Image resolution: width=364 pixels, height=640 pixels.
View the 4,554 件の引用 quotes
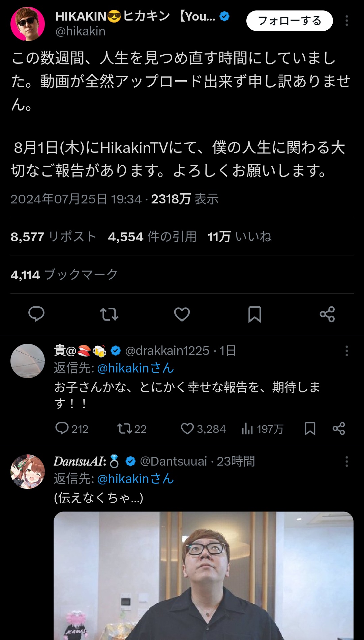[x=152, y=237]
